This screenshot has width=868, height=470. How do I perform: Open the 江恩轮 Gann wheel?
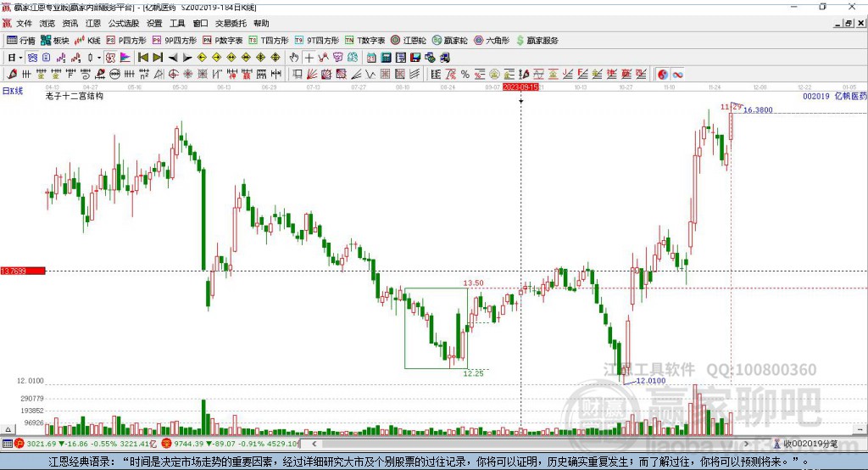point(409,41)
